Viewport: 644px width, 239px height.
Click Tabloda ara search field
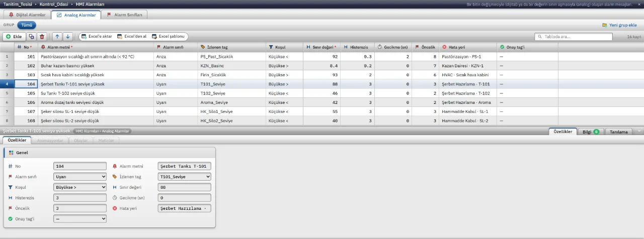click(574, 37)
